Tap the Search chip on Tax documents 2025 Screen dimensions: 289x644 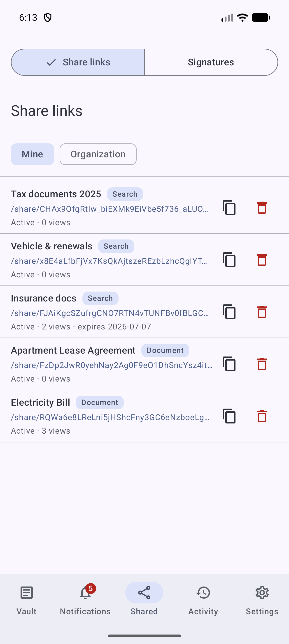[125, 194]
